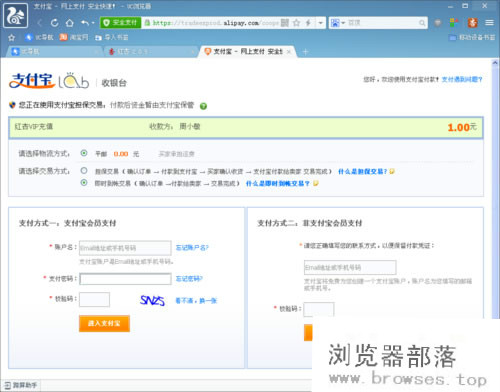Image resolution: width=500 pixels, height=392 pixels.
Task: Click the 支付宝 logo on the page
Action: click(x=32, y=80)
